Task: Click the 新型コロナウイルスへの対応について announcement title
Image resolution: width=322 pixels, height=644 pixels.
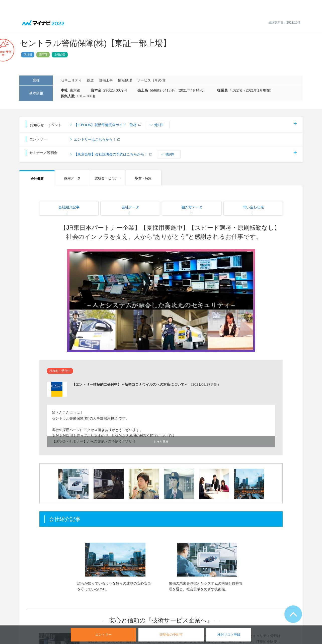Action: pos(130,384)
